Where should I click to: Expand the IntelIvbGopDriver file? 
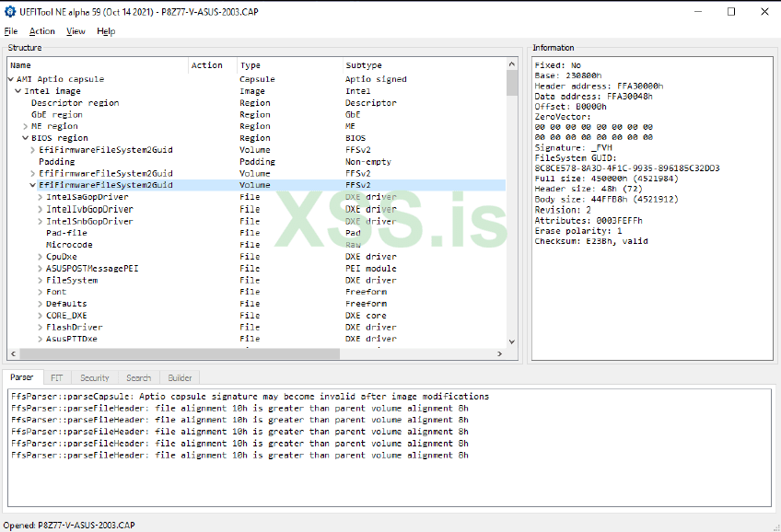(x=41, y=209)
